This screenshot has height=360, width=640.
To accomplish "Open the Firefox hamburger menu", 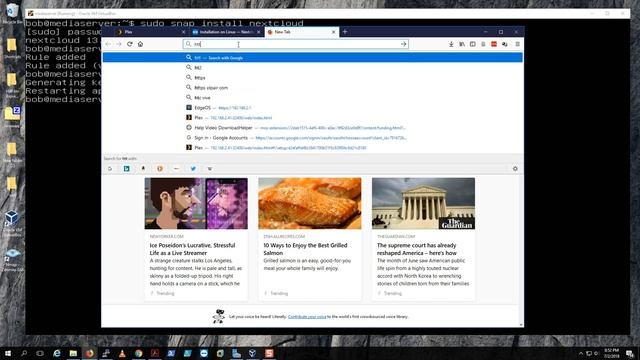I will (517, 44).
